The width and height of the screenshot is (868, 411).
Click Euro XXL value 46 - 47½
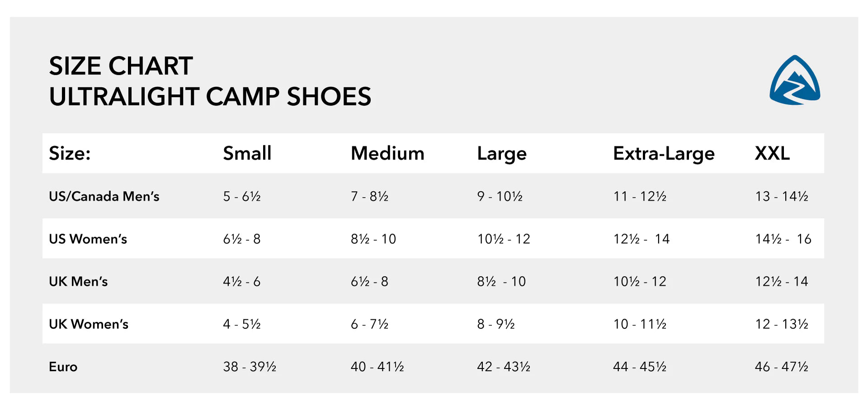pyautogui.click(x=781, y=367)
